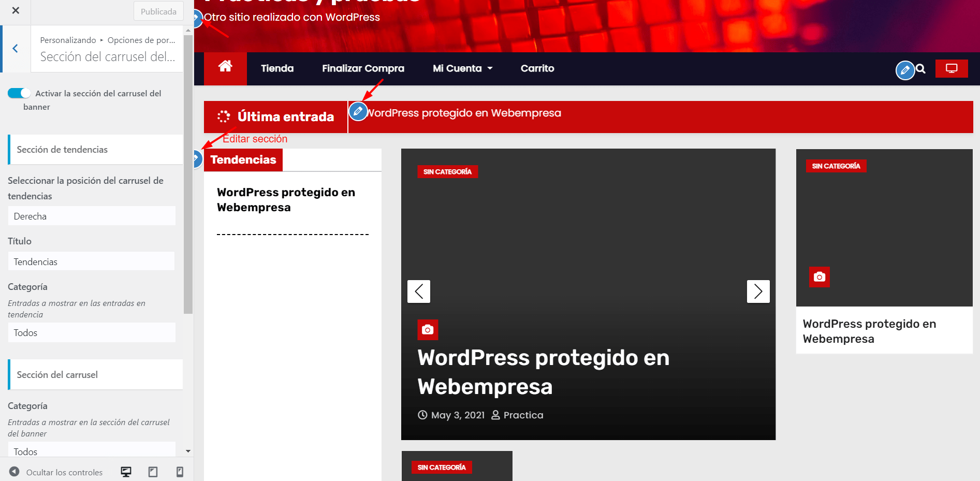
Task: Open the carousel Categoría dropdown at the bottom
Action: coord(92,450)
